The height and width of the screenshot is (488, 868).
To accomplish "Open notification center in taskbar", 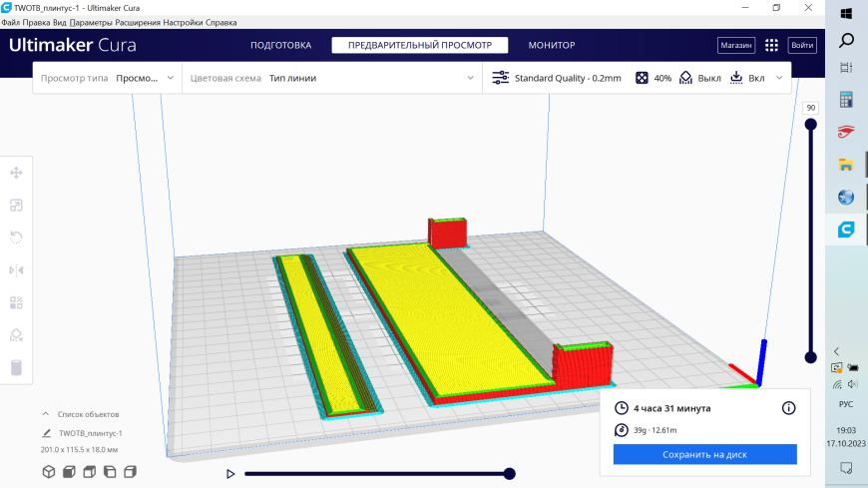I will 846,468.
